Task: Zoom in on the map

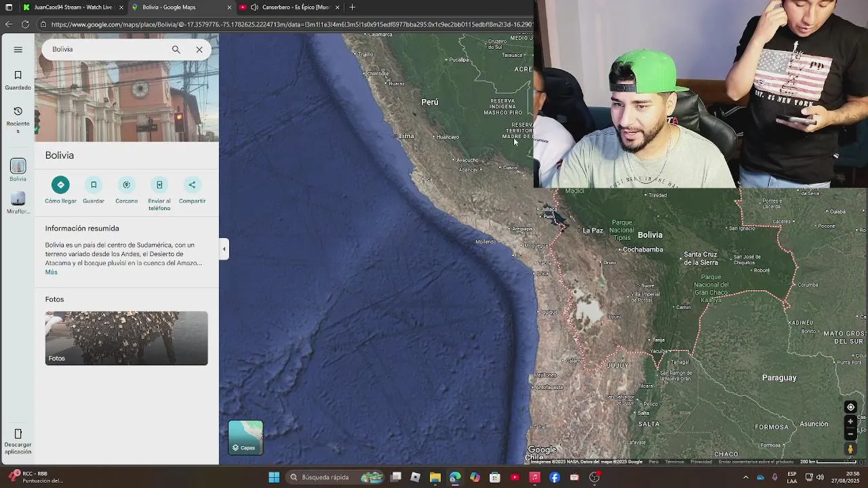Action: [x=850, y=422]
